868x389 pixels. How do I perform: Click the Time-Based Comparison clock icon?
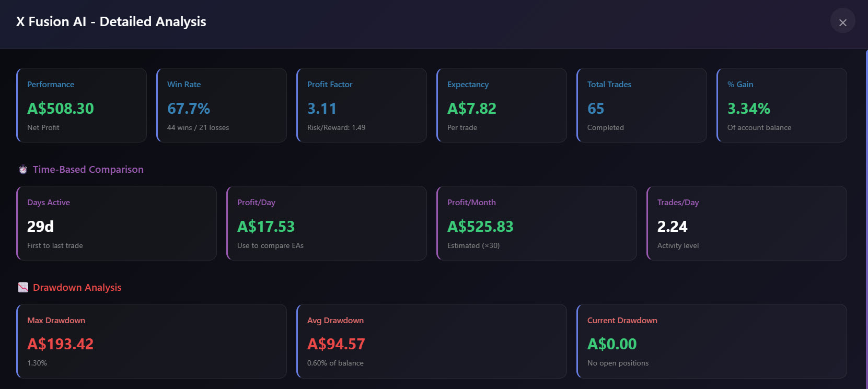pos(23,170)
